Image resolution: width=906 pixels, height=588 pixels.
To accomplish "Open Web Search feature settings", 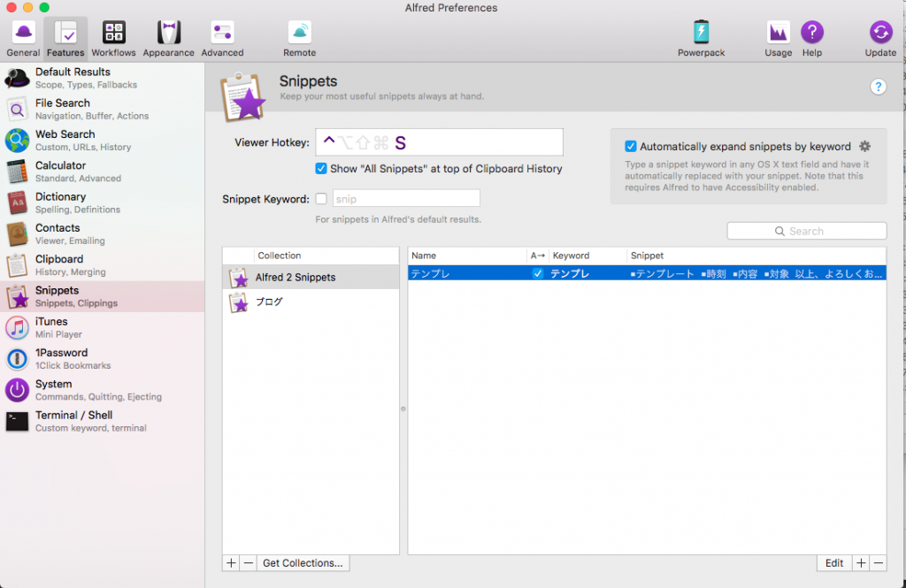I will tap(103, 141).
